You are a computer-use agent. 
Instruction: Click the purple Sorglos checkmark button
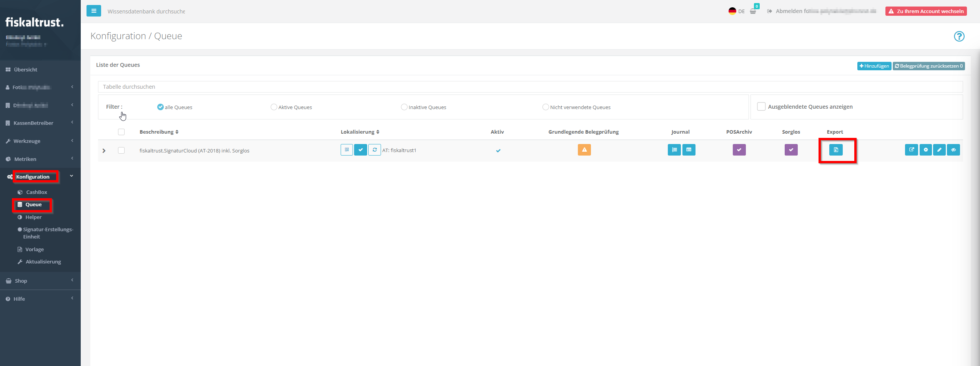pyautogui.click(x=791, y=150)
